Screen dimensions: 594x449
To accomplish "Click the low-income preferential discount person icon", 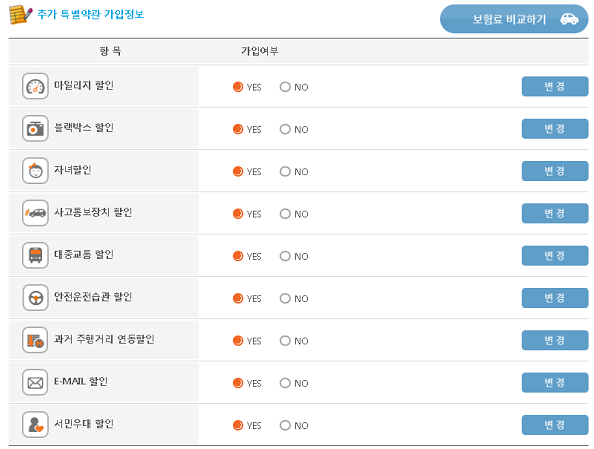I will 35,424.
